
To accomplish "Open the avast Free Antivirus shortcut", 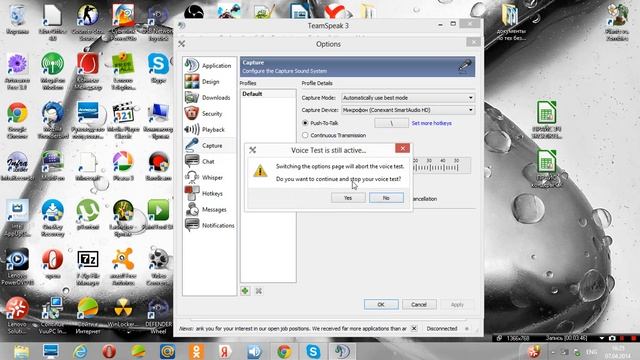I will click(123, 267).
